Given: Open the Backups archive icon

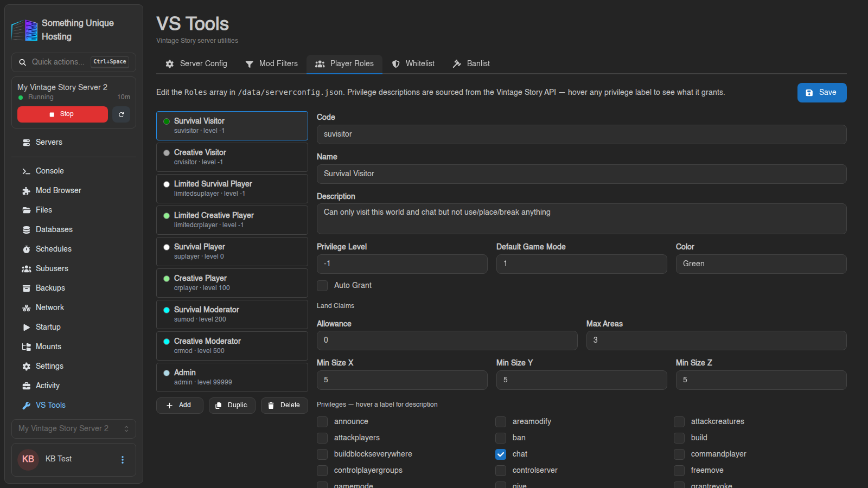Looking at the screenshot, I should 26,288.
